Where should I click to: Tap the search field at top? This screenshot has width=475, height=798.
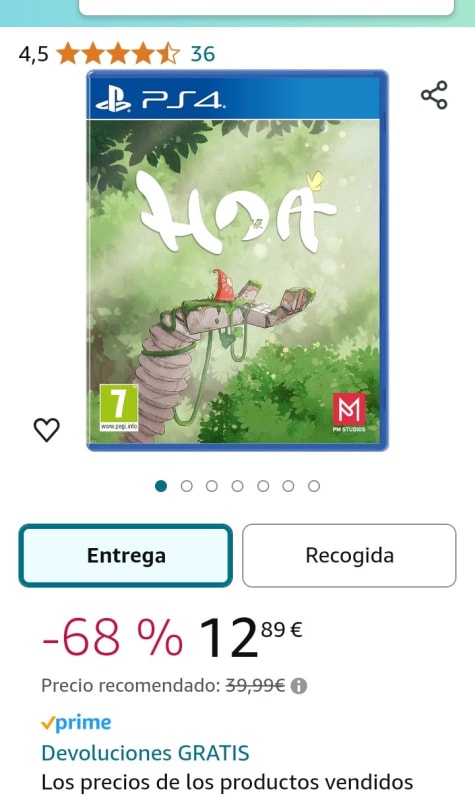[266, 7]
